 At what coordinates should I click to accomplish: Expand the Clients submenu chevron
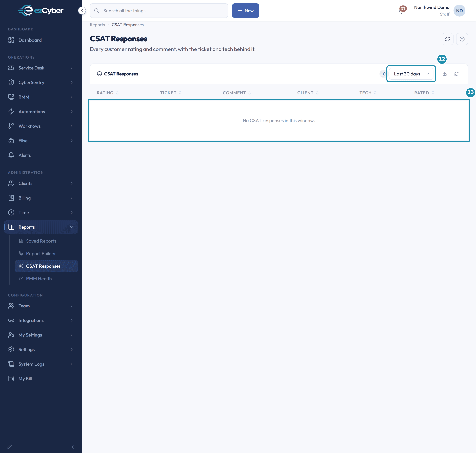pyautogui.click(x=72, y=183)
